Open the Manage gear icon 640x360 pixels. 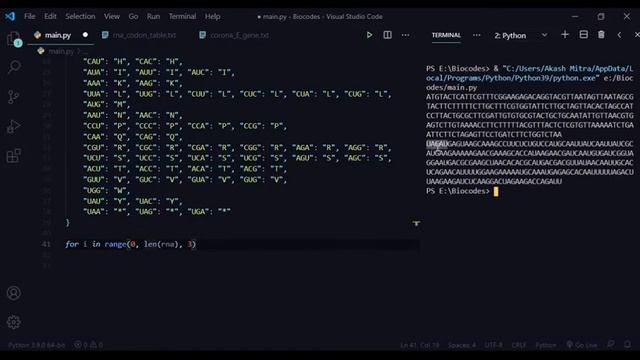click(x=13, y=322)
